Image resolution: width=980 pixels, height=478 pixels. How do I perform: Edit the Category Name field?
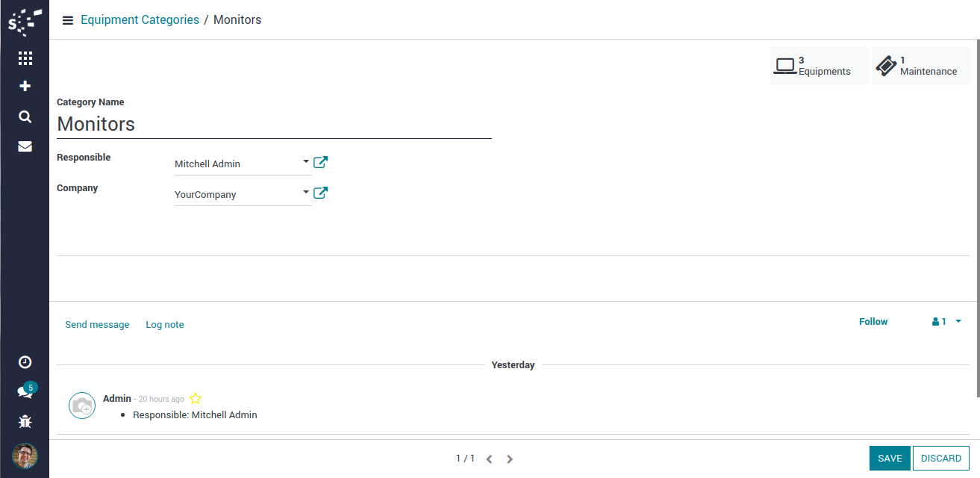[x=274, y=124]
